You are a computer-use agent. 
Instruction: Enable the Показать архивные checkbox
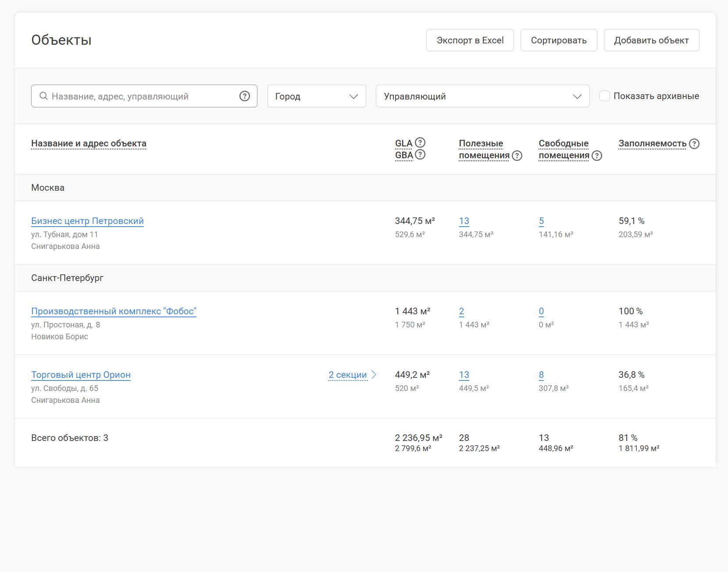coord(605,96)
